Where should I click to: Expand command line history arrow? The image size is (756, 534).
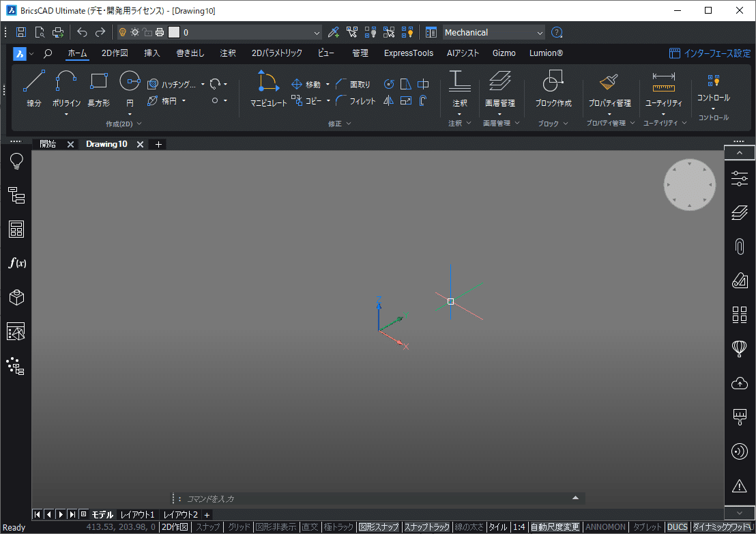pos(575,498)
